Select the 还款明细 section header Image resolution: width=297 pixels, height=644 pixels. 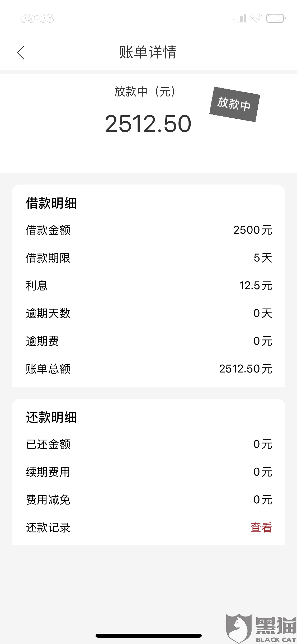tap(51, 417)
